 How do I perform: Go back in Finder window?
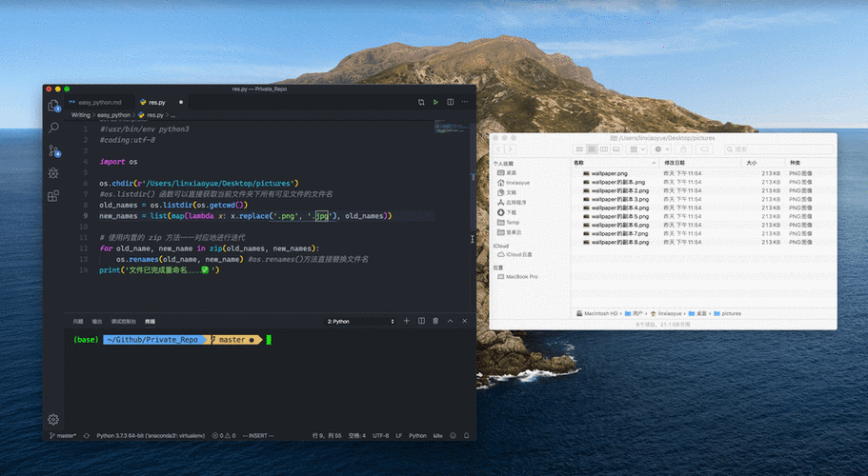pos(498,149)
